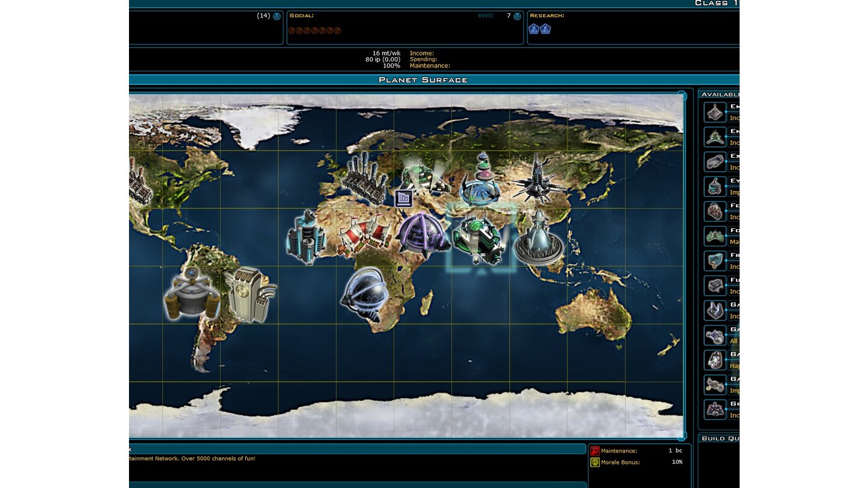Click the 'Income:' label

coord(421,53)
